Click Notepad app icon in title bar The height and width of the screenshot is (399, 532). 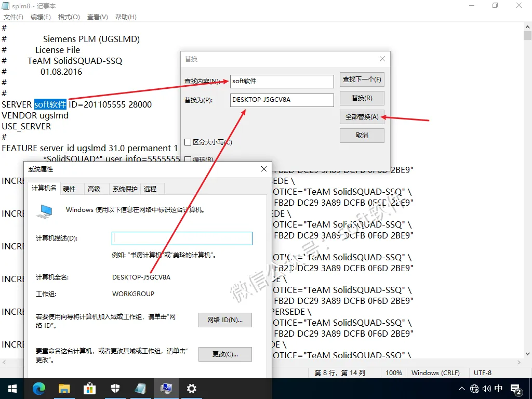point(5,5)
